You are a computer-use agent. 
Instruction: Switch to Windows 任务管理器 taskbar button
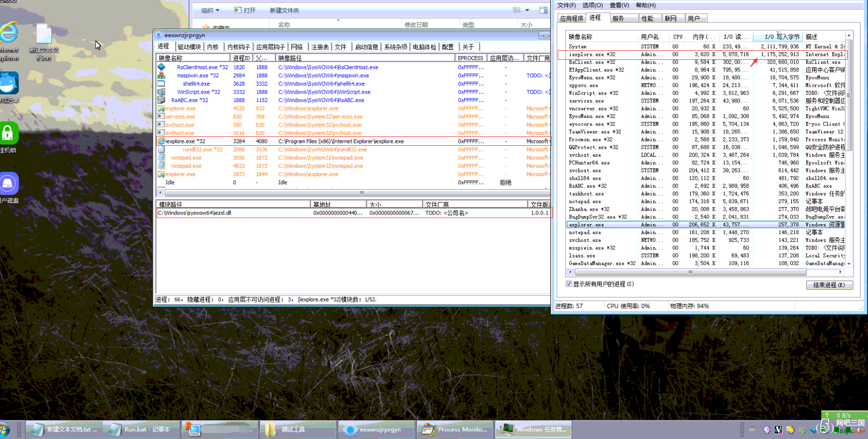click(x=533, y=430)
